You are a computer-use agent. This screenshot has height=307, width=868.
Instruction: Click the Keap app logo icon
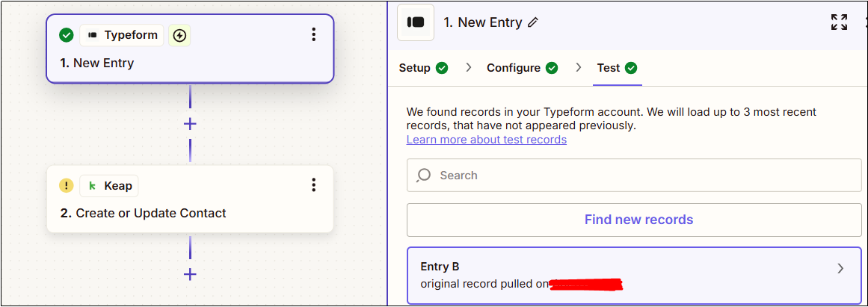(x=93, y=186)
